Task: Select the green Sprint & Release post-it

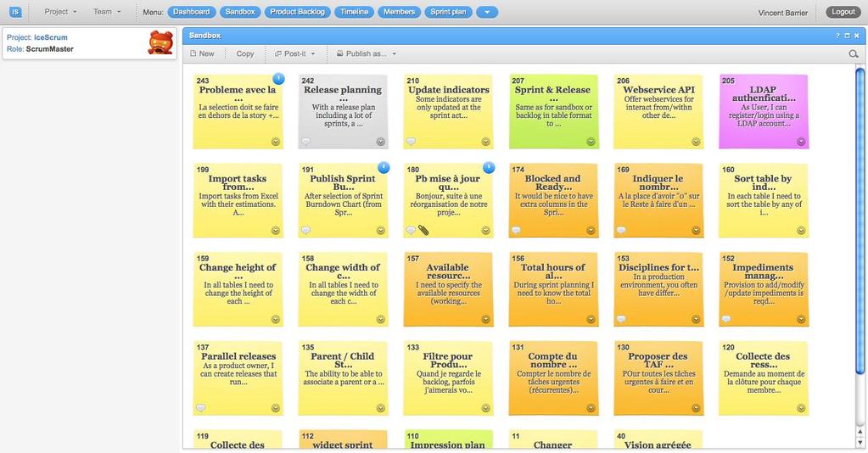Action: click(x=553, y=112)
